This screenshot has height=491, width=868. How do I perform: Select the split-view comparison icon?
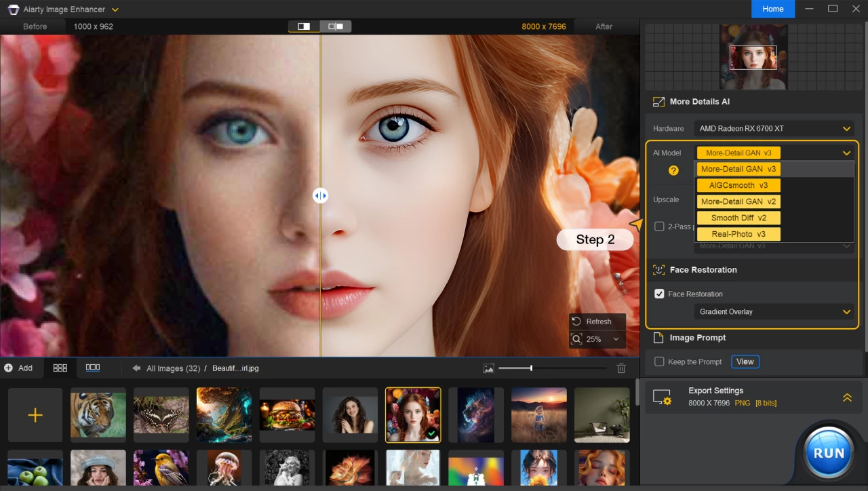pos(303,26)
